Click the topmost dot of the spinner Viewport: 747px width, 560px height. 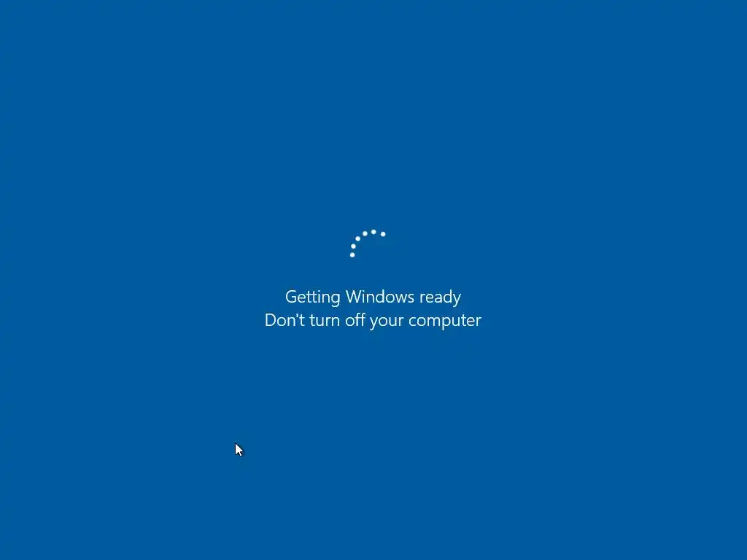[373, 232]
